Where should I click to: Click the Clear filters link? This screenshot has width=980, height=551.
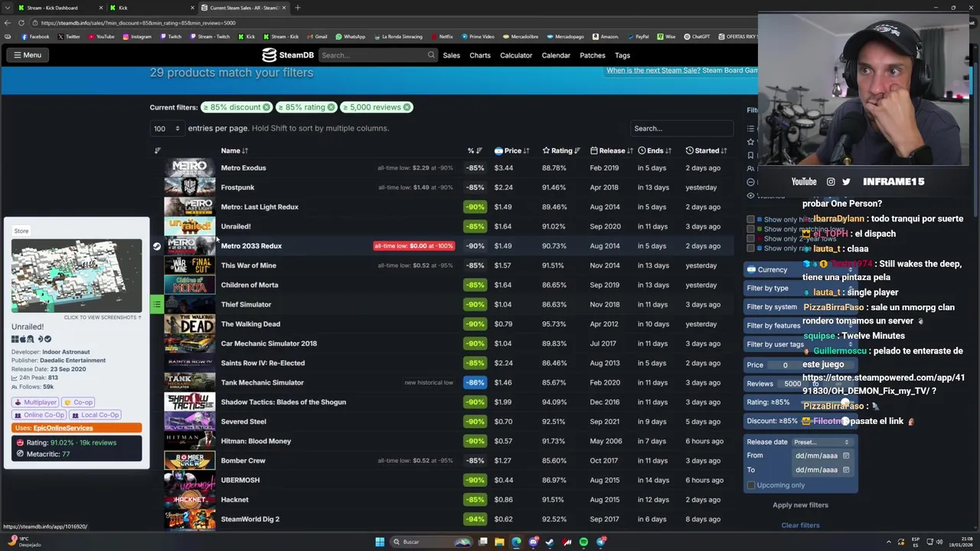(800, 525)
